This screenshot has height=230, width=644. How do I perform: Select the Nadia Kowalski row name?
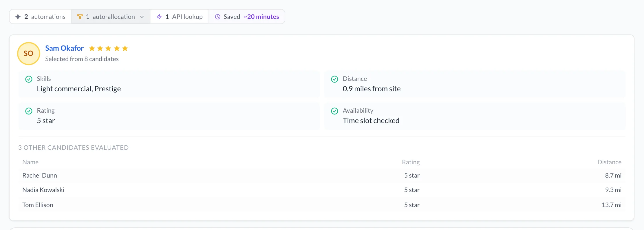point(43,190)
